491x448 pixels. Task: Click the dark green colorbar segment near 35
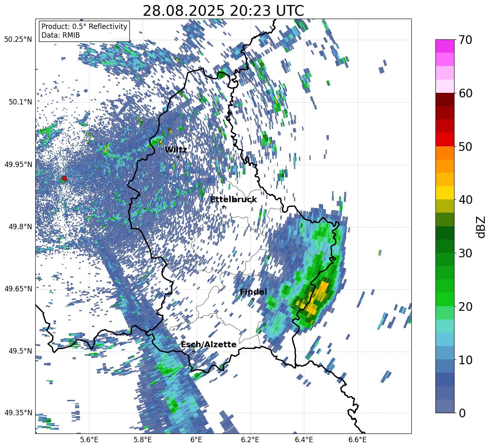(445, 233)
